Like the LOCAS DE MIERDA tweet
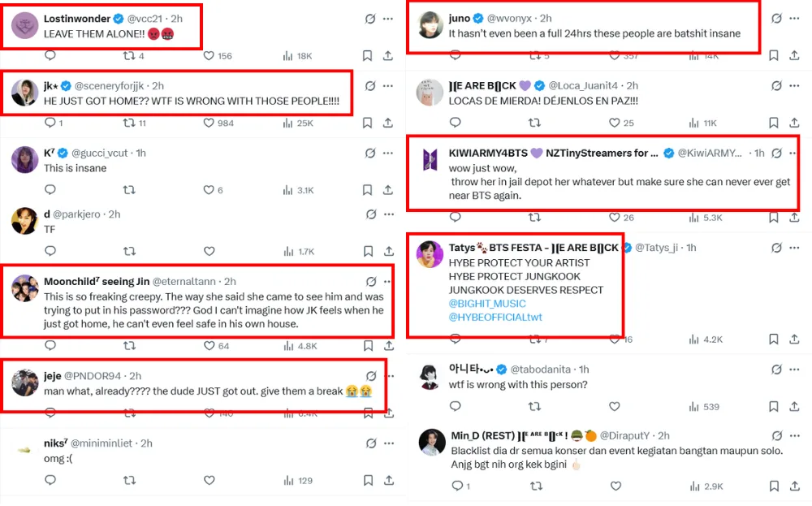The height and width of the screenshot is (506, 812). click(x=614, y=123)
